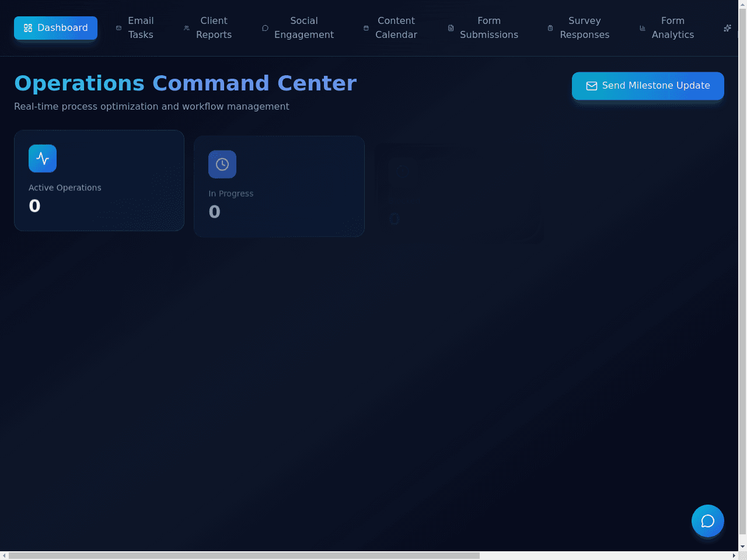Image resolution: width=747 pixels, height=560 pixels.
Task: Go to Email Tasks
Action: tap(135, 28)
